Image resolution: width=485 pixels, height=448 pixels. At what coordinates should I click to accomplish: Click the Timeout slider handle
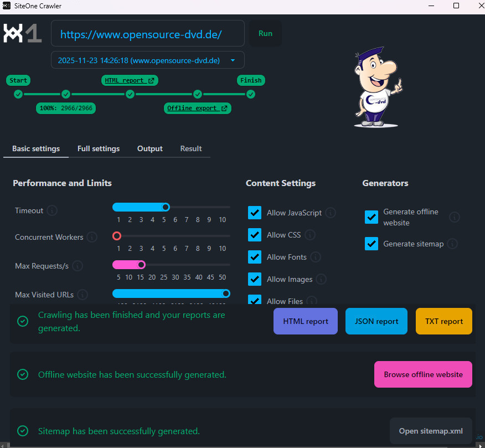tap(166, 207)
